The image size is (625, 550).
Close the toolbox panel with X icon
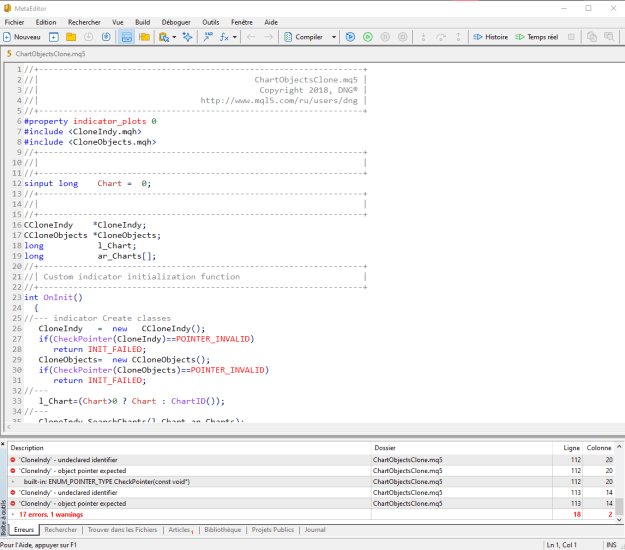3,444
